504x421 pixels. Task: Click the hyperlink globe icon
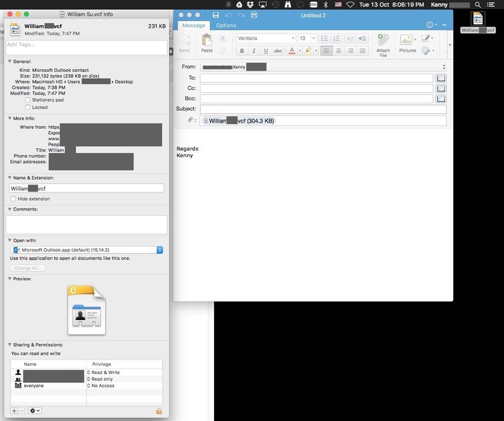pos(426,51)
